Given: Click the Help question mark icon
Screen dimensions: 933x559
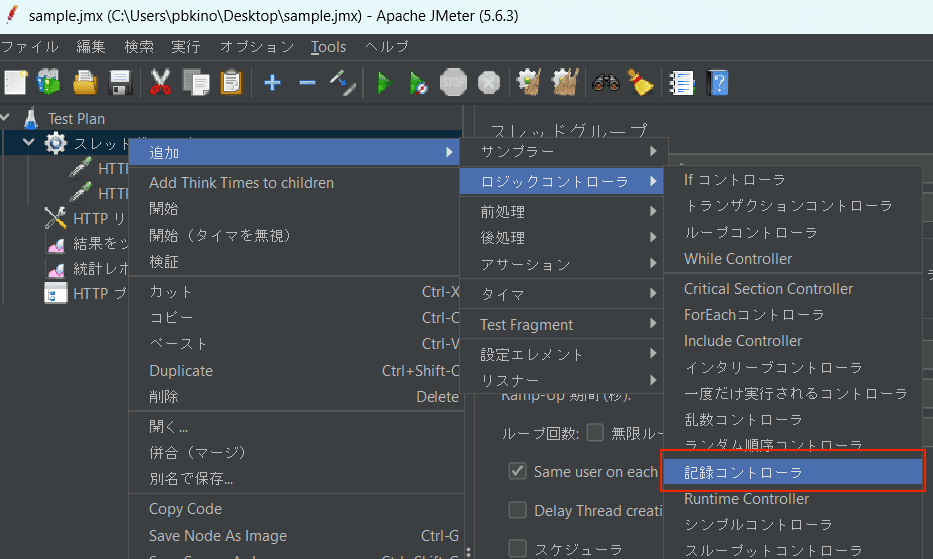Looking at the screenshot, I should click(718, 83).
